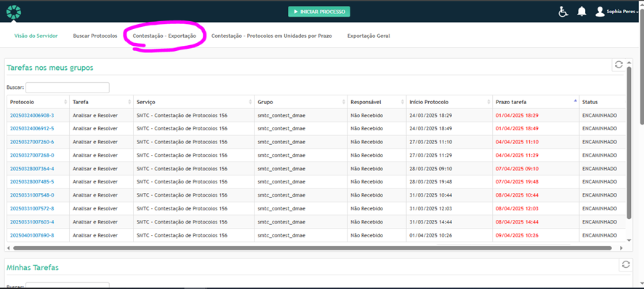644x289 pixels.
Task: Click the service cell of protocol 20250401007690-8
Action: [x=194, y=235]
